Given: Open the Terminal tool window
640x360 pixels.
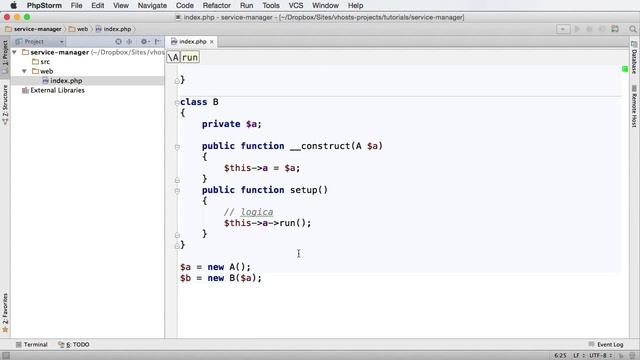Looking at the screenshot, I should point(32,344).
